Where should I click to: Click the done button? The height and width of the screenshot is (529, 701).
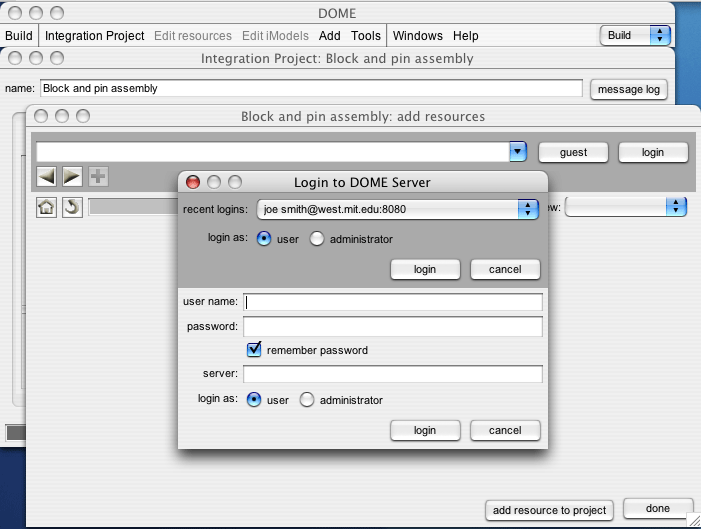pyautogui.click(x=658, y=508)
